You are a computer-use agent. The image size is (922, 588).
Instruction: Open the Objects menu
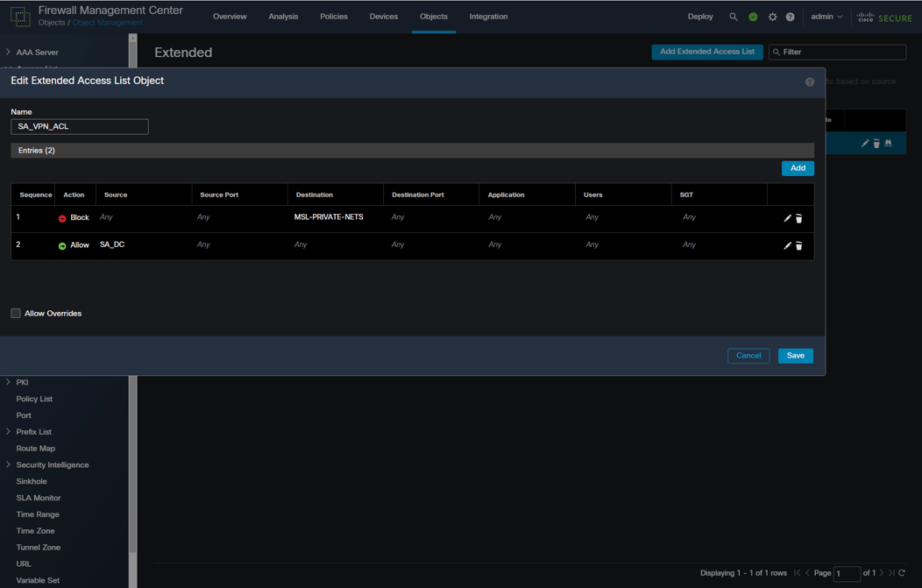click(x=434, y=17)
